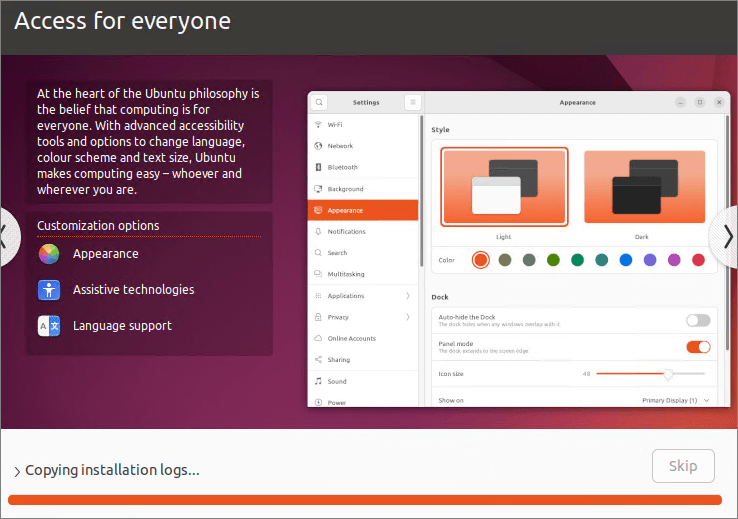
Task: Choose the Dark style thumbnail
Action: 644,187
